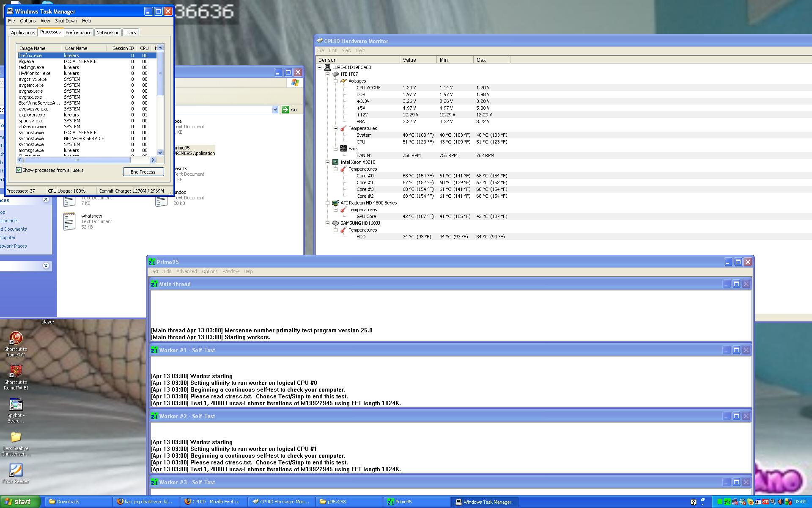Collapse the ATI Radeon HD 4800 Series node

[327, 203]
